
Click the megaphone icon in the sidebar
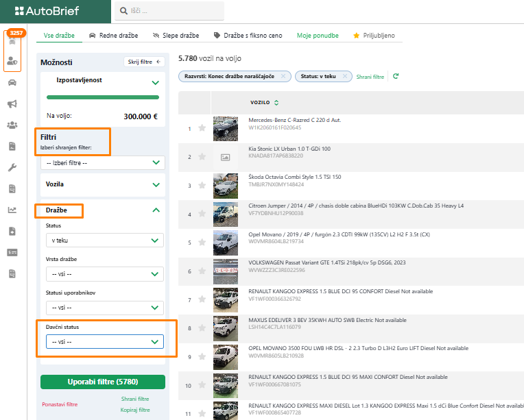pos(12,104)
